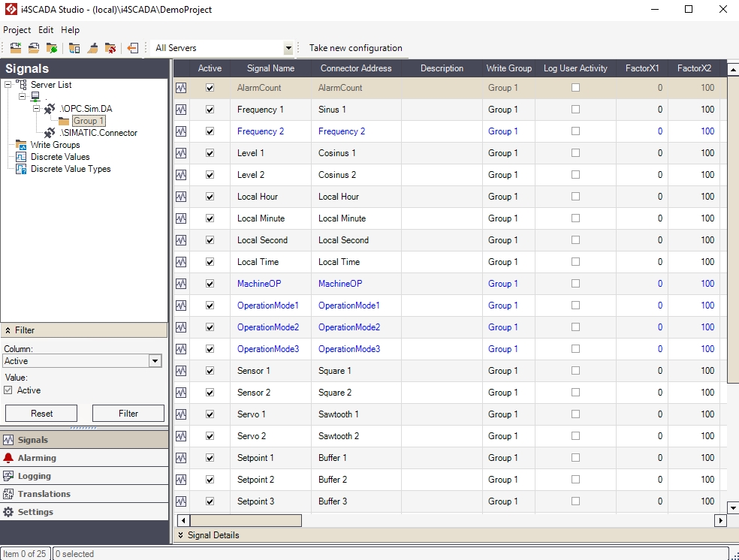Click the folder icon with red bug
Screen dimensions: 739x560
110,48
